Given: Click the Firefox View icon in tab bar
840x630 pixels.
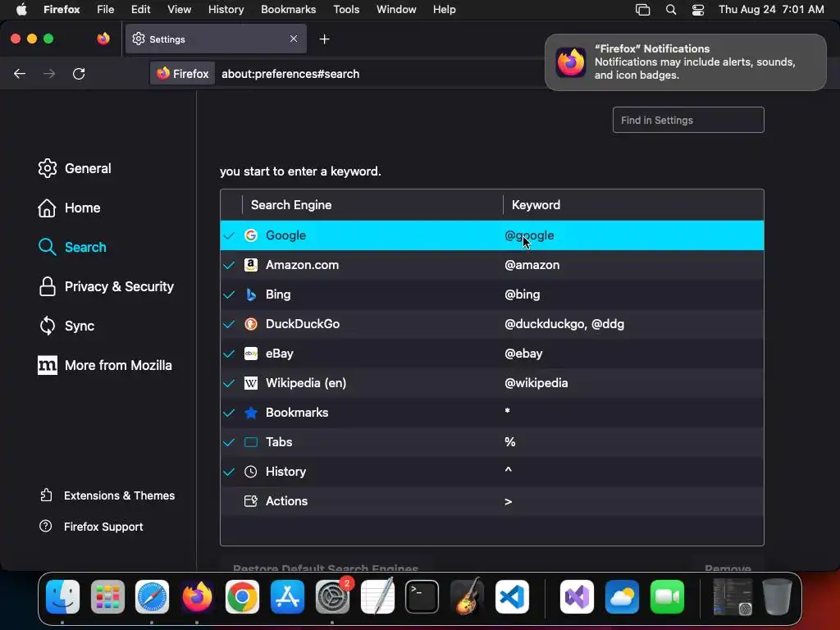Looking at the screenshot, I should (103, 39).
